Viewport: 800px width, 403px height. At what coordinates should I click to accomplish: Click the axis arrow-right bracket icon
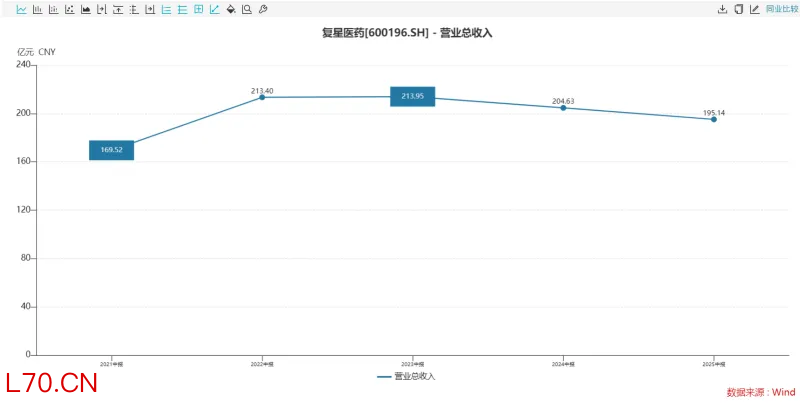[102, 9]
